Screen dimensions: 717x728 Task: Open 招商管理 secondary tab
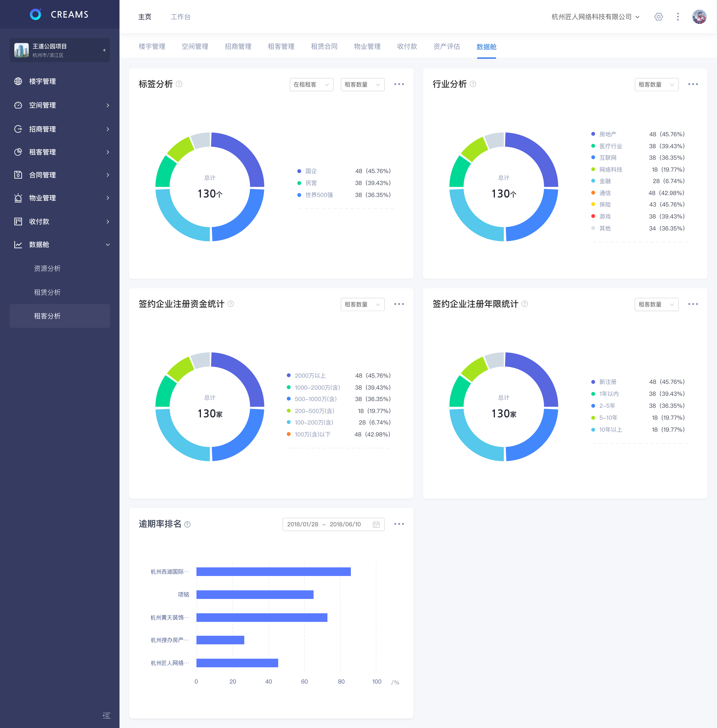[x=238, y=47]
